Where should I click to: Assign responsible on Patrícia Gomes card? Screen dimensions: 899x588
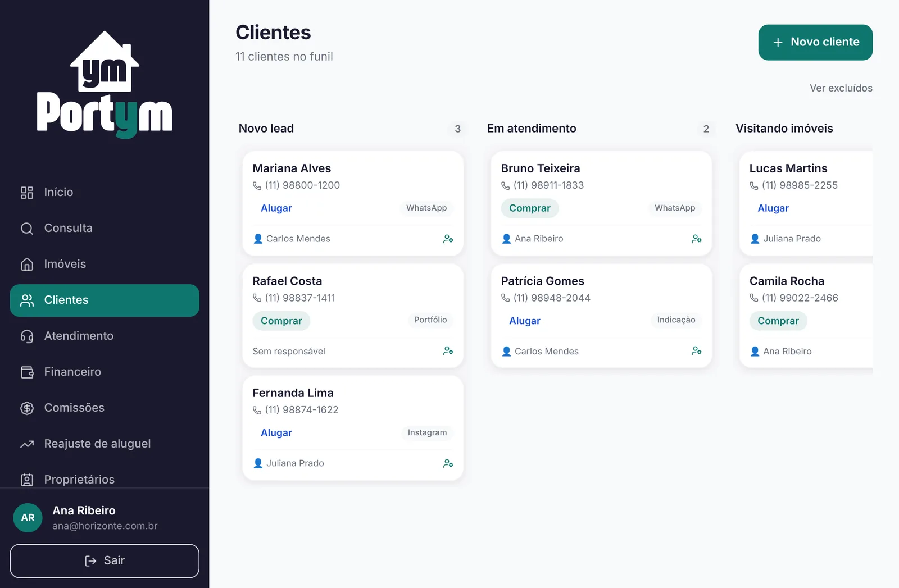pyautogui.click(x=696, y=351)
